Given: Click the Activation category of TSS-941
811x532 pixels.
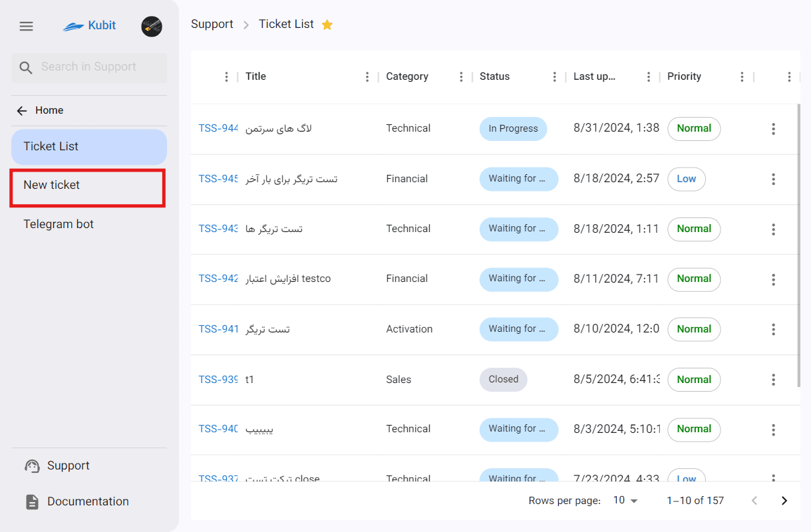Looking at the screenshot, I should 410,329.
